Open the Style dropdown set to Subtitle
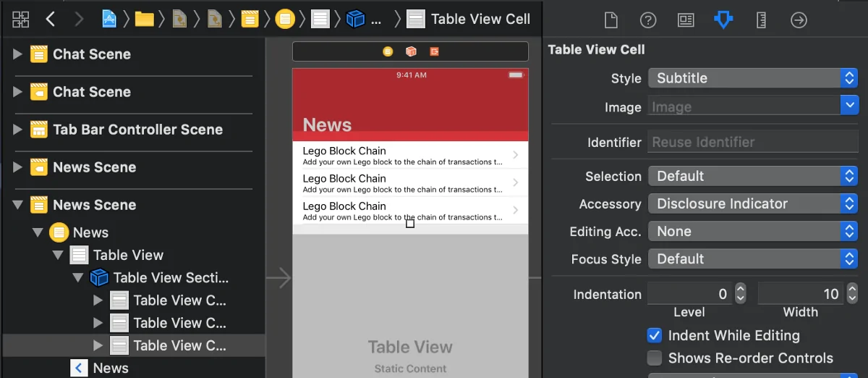This screenshot has width=868, height=378. point(752,78)
